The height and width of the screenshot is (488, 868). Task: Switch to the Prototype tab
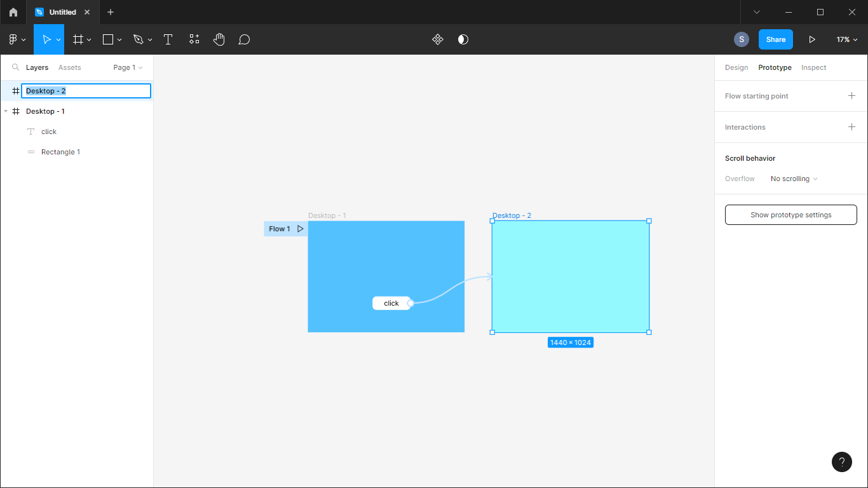tap(775, 67)
